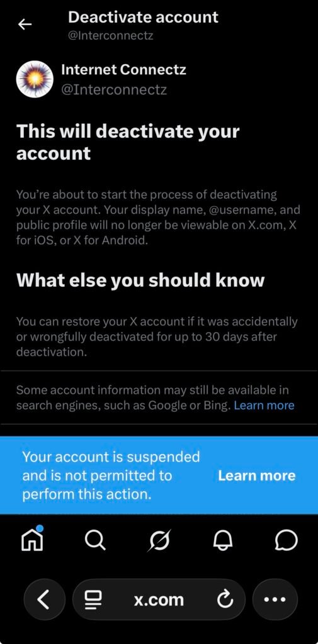Tap the @Interconnectz subtitle in the header
The width and height of the screenshot is (318, 644).
(x=111, y=36)
